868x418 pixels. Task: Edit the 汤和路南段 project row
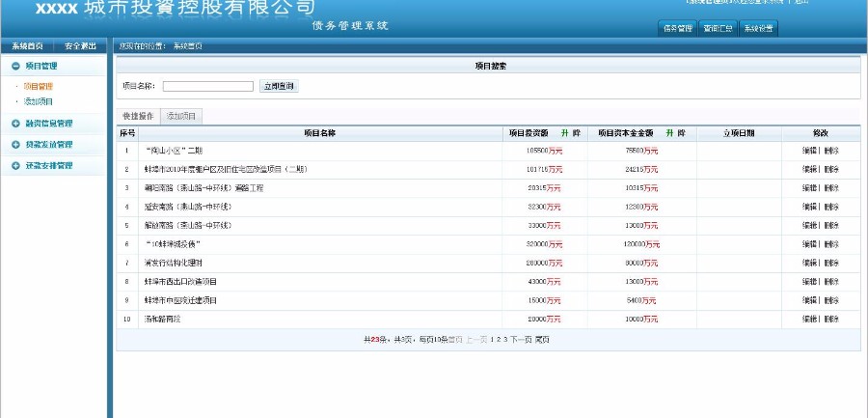point(809,320)
